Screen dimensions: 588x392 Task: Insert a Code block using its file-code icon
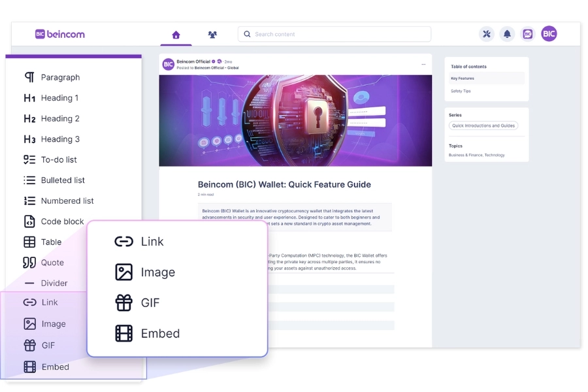tap(29, 221)
